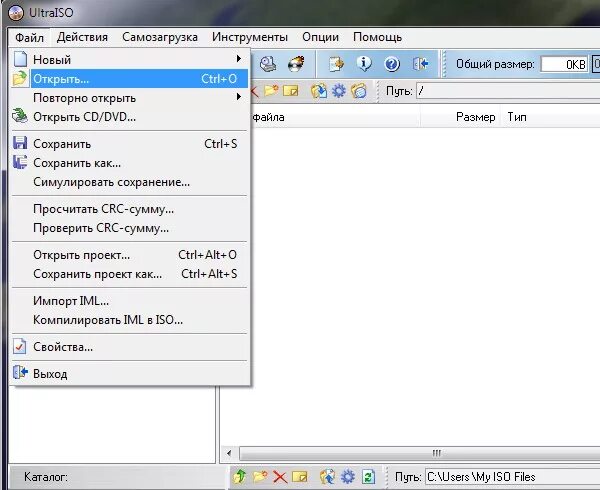600x490 pixels.
Task: Click the UltraISO disc icon in the title bar
Action: tap(16, 13)
